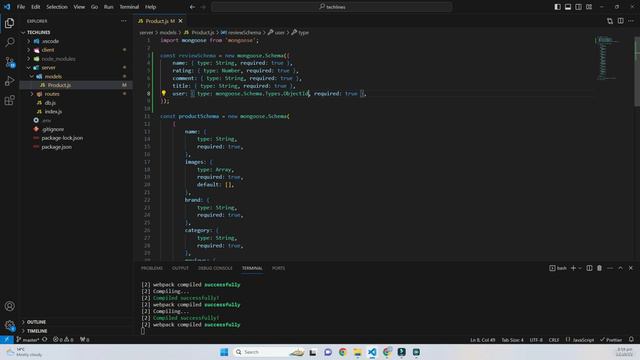Kill terminal with the trash icon
The width and height of the screenshot is (640, 360).
[599, 268]
